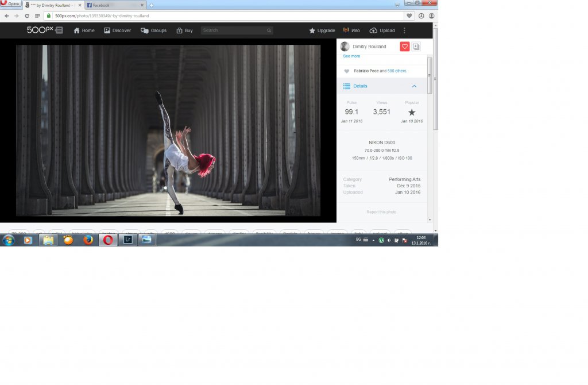The width and height of the screenshot is (588, 385).
Task: Close the 'by Dimitry Roulland' tab
Action: pyautogui.click(x=79, y=5)
